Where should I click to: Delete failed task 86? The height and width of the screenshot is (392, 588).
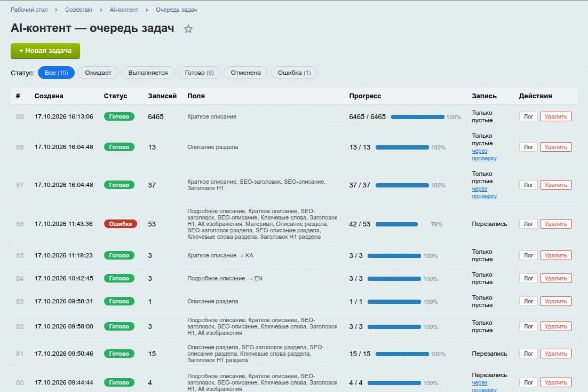pos(556,224)
